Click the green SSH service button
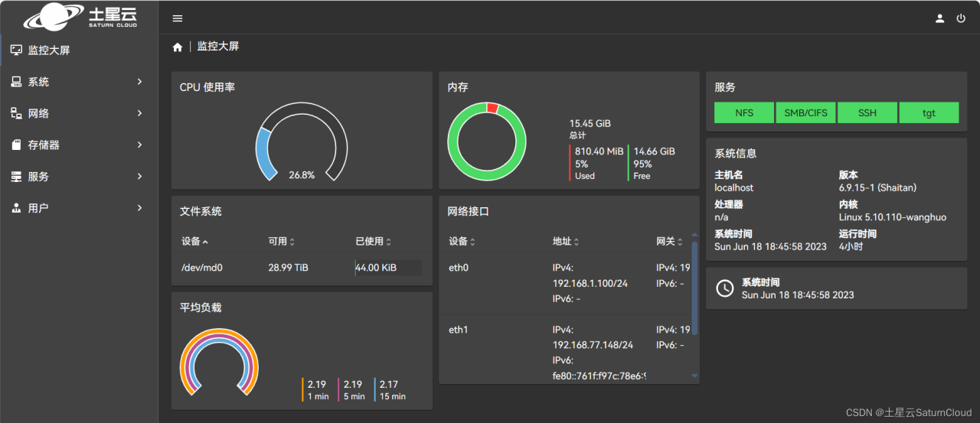The image size is (980, 423). [x=867, y=112]
